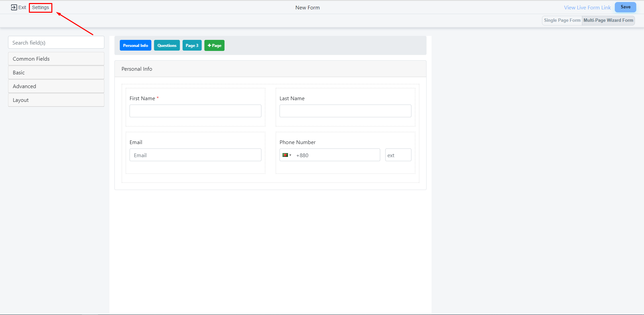The image size is (644, 315).
Task: Expand the Layout fields section
Action: coord(56,100)
